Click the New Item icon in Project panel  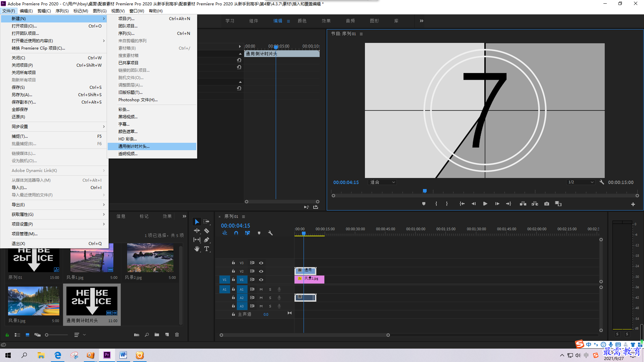(167, 335)
